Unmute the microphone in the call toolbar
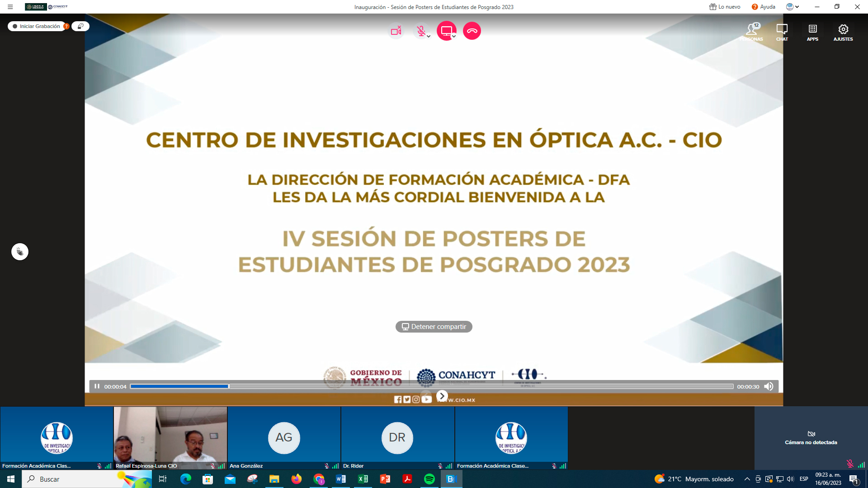868x488 pixels. pos(420,31)
